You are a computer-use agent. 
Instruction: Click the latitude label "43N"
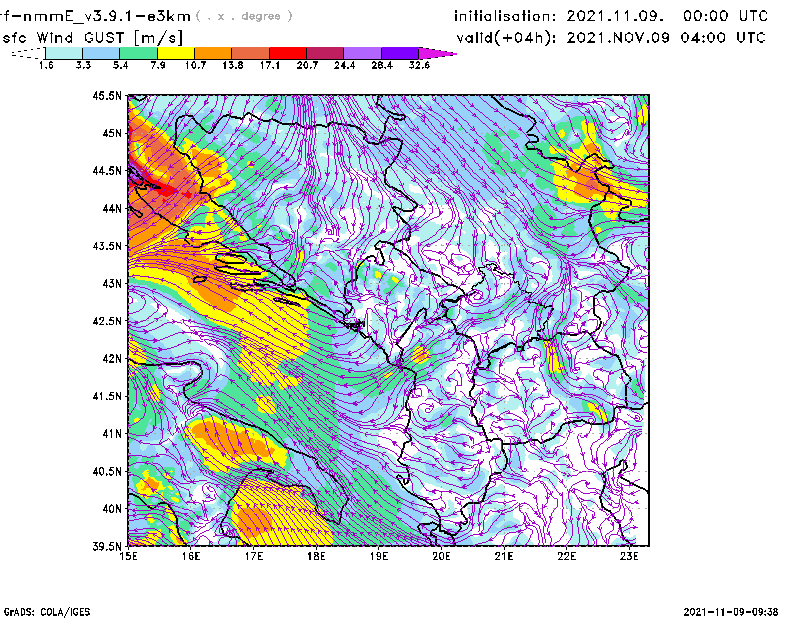[112, 283]
